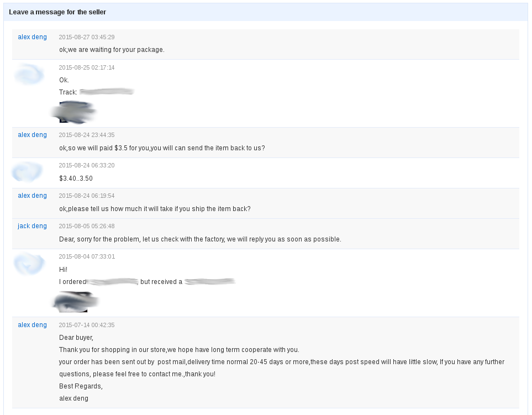This screenshot has height=415, width=532.
Task: Click the 'Best Regards,' line in the last message
Action: [x=81, y=386]
